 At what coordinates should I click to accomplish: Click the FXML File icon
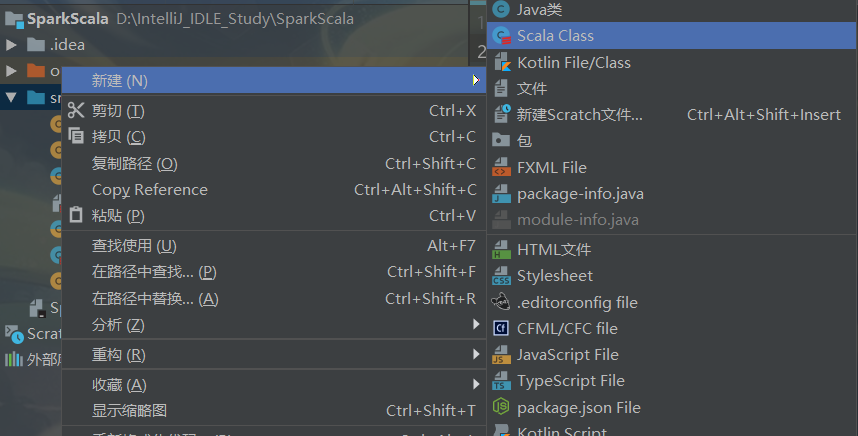(501, 167)
